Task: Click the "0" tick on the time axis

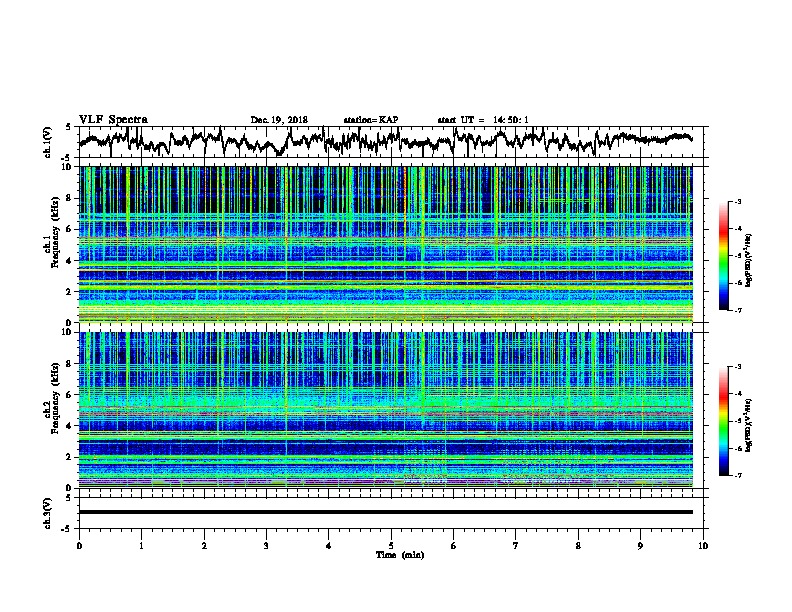Action: 79,545
